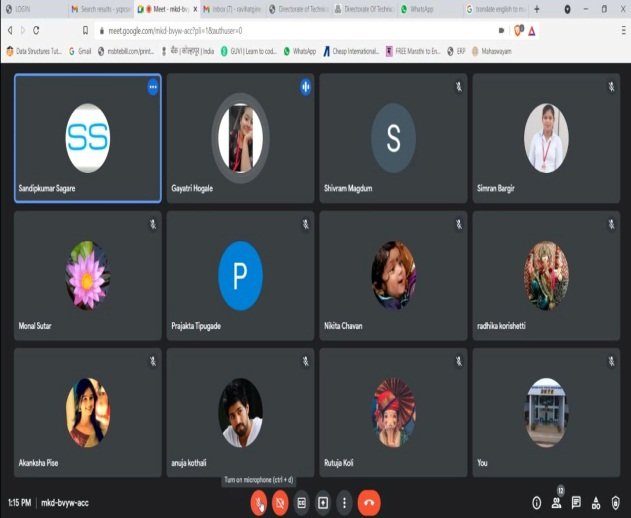Image resolution: width=631 pixels, height=518 pixels.
Task: Turn on the microphone
Action: click(259, 502)
